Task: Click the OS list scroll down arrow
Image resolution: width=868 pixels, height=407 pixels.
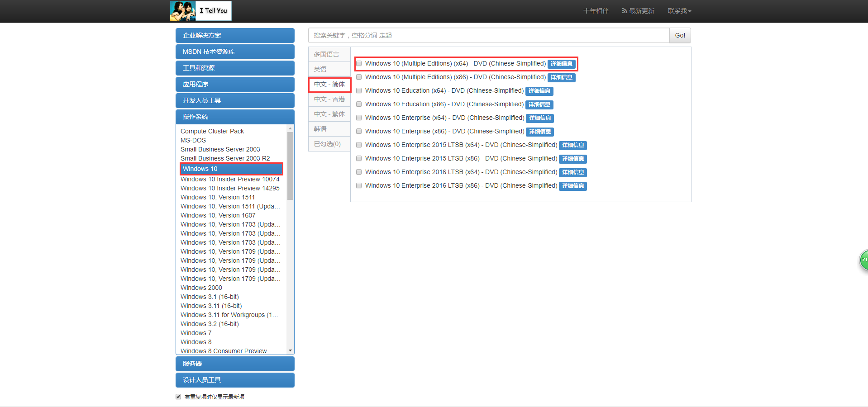Action: (x=290, y=350)
